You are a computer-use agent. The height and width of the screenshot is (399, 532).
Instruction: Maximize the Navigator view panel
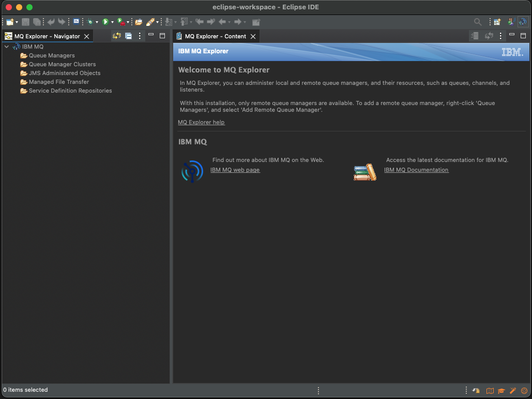click(162, 36)
